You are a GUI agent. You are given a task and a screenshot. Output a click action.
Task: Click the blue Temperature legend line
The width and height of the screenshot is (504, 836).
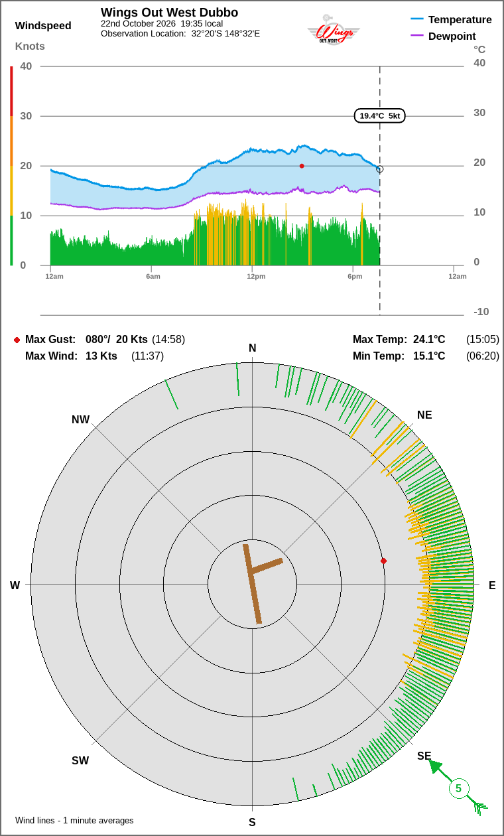click(x=417, y=20)
